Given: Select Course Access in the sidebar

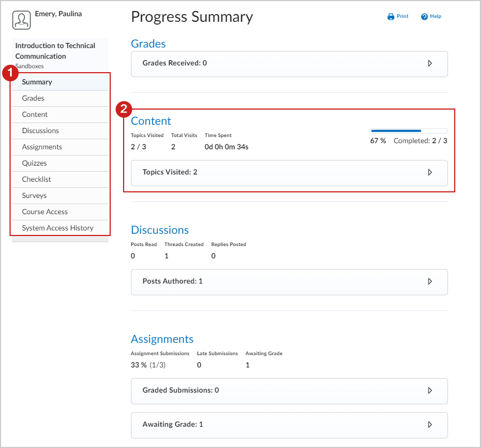Looking at the screenshot, I should point(44,211).
